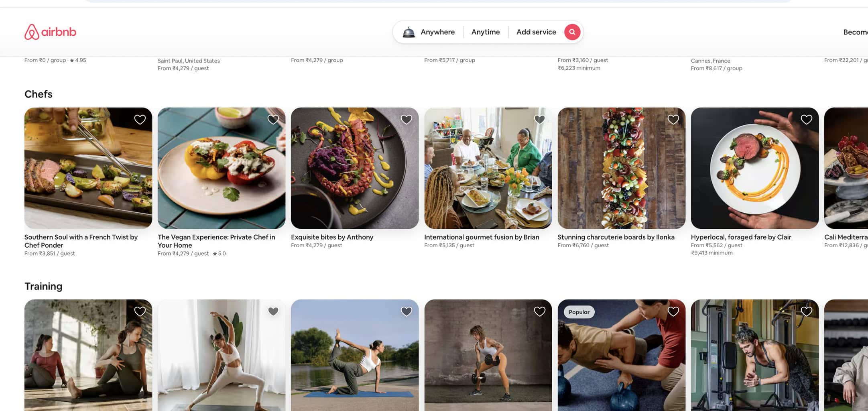Viewport: 868px width, 411px height.
Task: Click the service bell icon in search bar
Action: pyautogui.click(x=409, y=32)
